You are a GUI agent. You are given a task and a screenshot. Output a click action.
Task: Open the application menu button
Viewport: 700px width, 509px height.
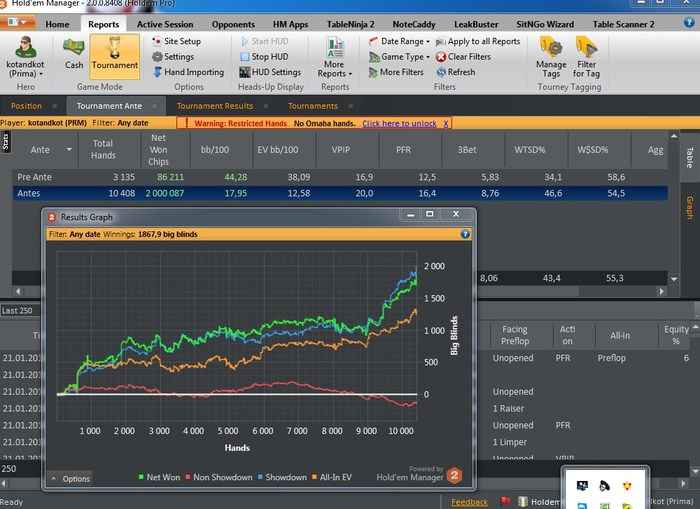click(x=17, y=22)
